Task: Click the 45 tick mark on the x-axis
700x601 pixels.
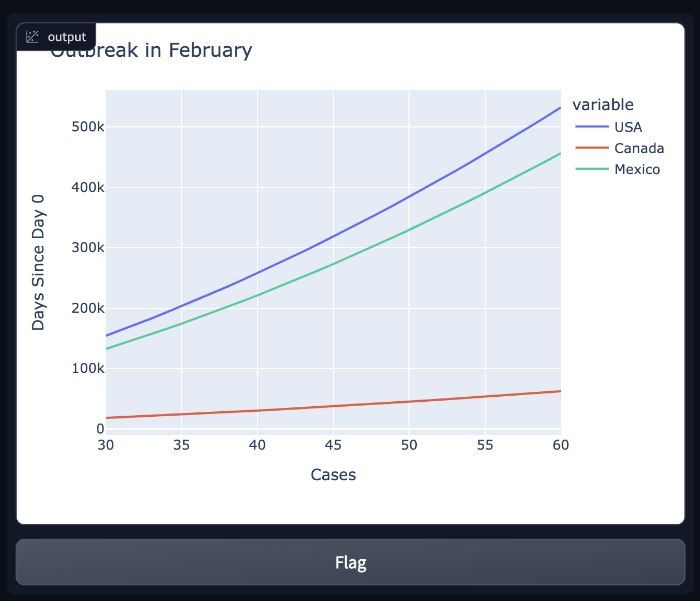Action: 333,445
